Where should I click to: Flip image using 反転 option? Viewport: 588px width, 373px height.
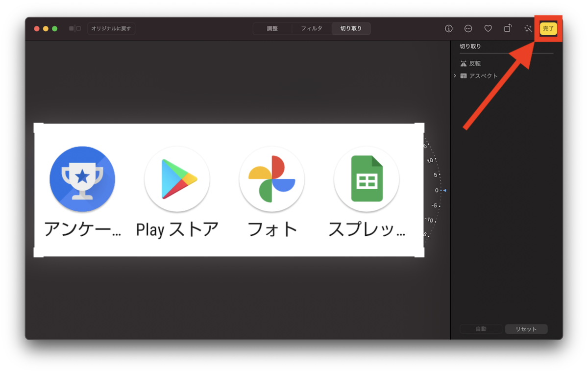tap(471, 64)
